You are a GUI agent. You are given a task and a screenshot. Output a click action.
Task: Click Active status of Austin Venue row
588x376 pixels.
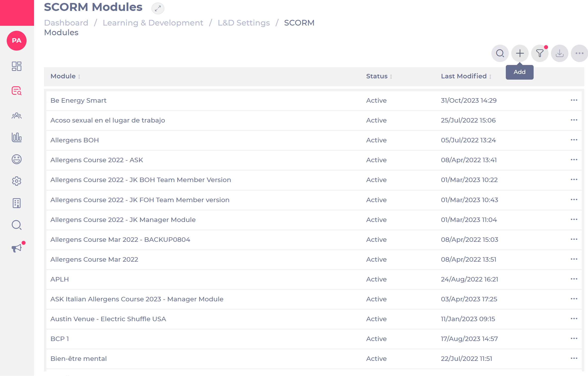[376, 319]
